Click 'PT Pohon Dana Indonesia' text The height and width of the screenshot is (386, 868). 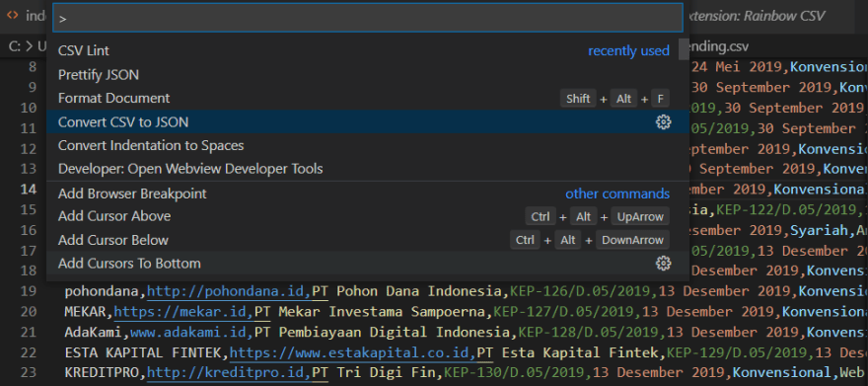pyautogui.click(x=406, y=291)
